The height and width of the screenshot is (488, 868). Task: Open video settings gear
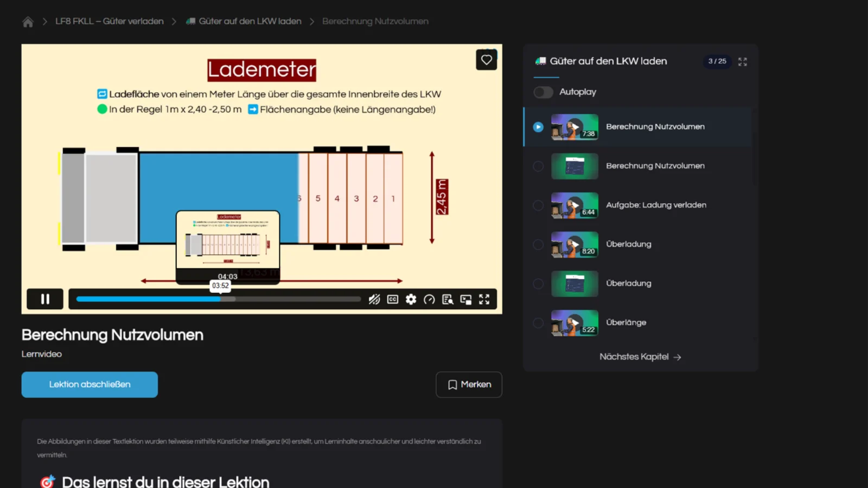click(411, 299)
